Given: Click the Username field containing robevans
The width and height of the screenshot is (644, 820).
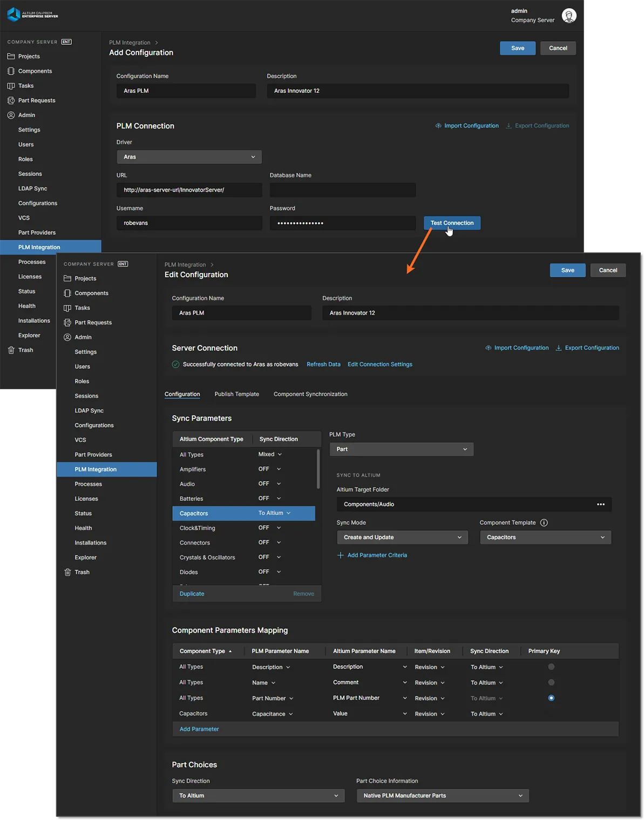Looking at the screenshot, I should [x=189, y=223].
